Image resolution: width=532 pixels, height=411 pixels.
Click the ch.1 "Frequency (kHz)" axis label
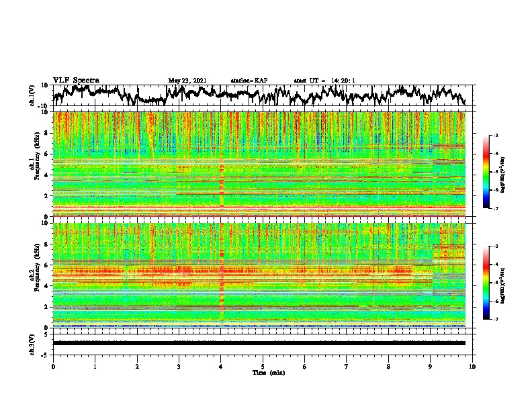point(37,157)
